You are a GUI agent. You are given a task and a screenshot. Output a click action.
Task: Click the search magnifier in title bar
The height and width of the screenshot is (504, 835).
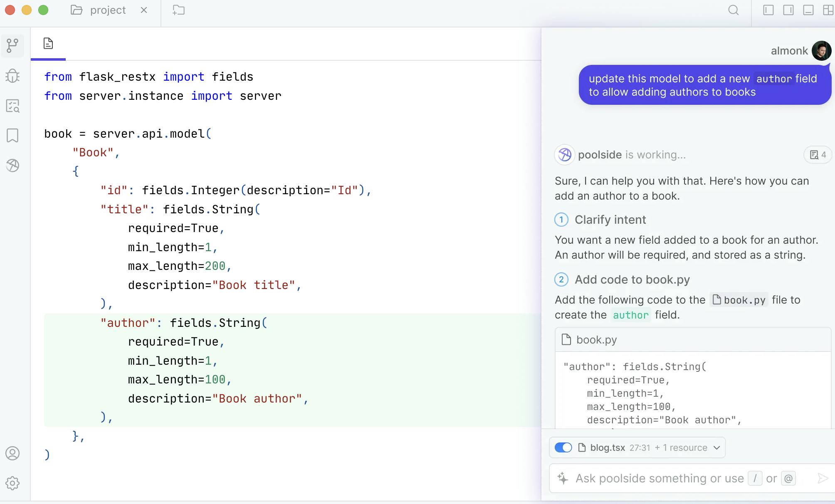(x=734, y=10)
